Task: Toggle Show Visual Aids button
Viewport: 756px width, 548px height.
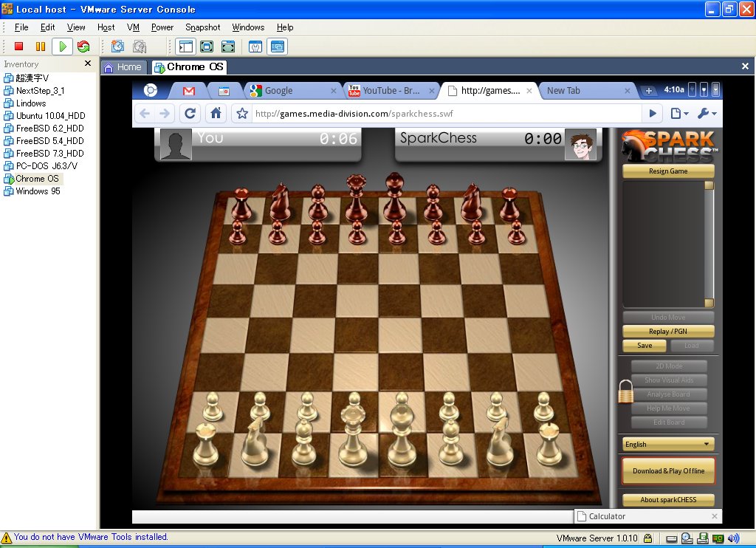Action: (x=669, y=380)
